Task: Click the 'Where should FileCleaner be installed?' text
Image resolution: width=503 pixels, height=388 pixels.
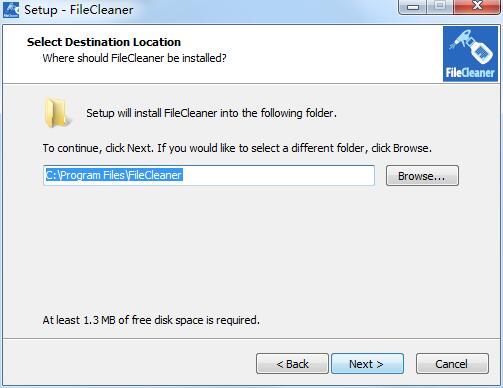Action: (x=134, y=58)
